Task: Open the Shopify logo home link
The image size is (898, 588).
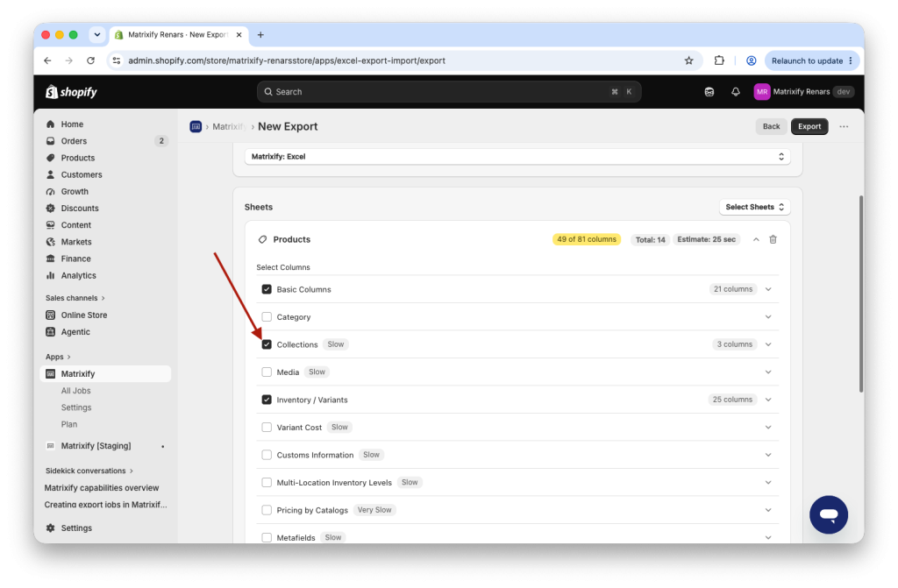Action: (x=72, y=92)
